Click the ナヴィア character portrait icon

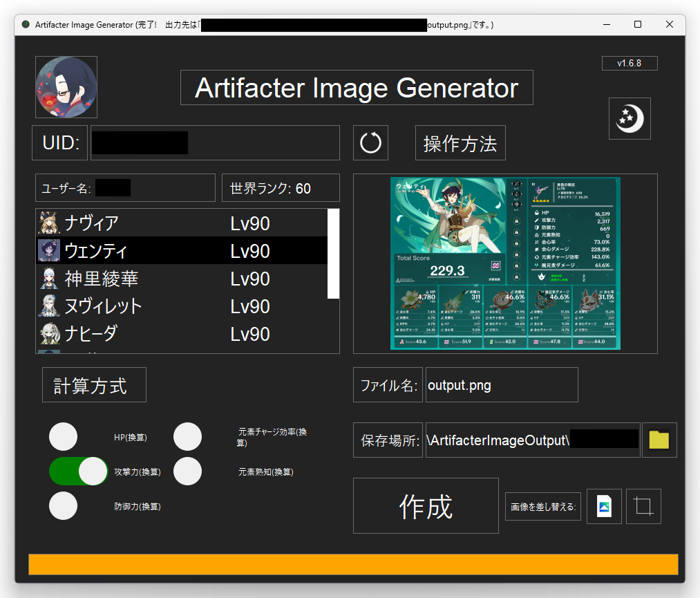tap(49, 223)
